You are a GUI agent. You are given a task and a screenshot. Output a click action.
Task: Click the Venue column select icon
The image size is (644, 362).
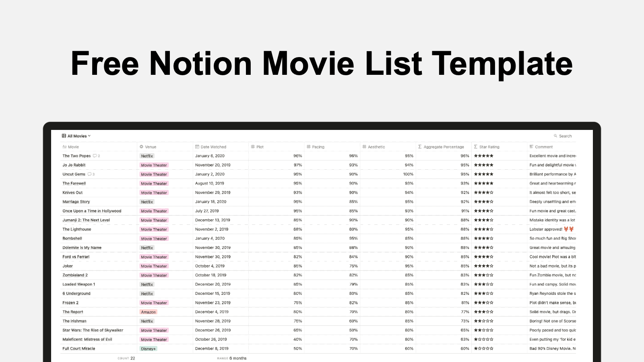tap(142, 147)
